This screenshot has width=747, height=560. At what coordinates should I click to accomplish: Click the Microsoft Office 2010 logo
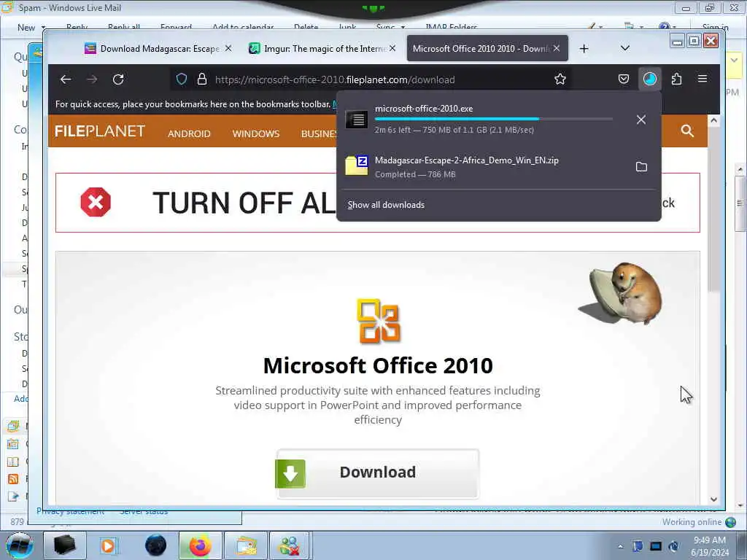[378, 321]
